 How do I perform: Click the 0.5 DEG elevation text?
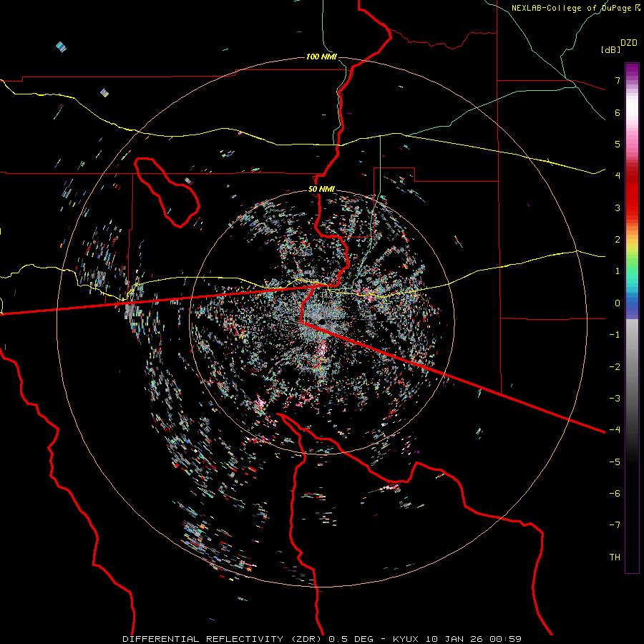coord(351,639)
